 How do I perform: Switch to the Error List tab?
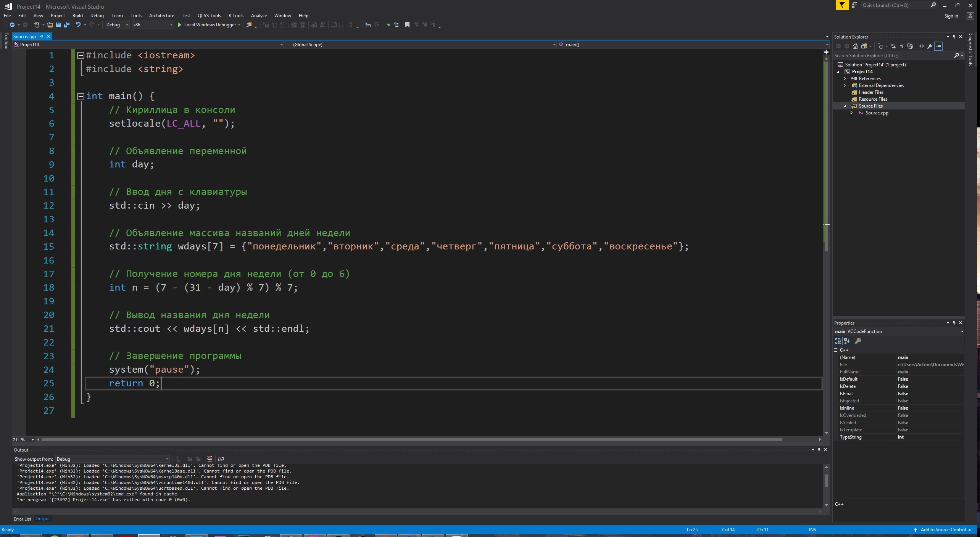pyautogui.click(x=22, y=519)
